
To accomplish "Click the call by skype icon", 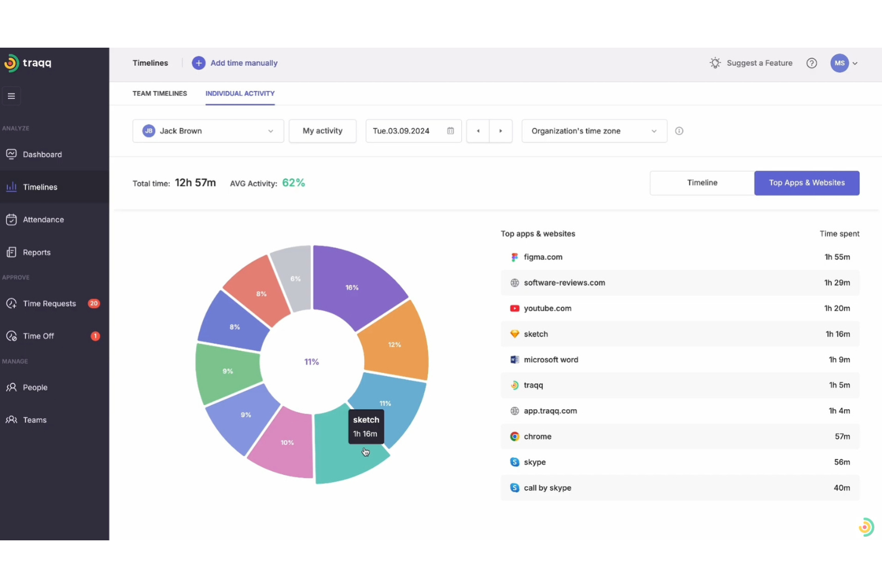I will tap(514, 488).
